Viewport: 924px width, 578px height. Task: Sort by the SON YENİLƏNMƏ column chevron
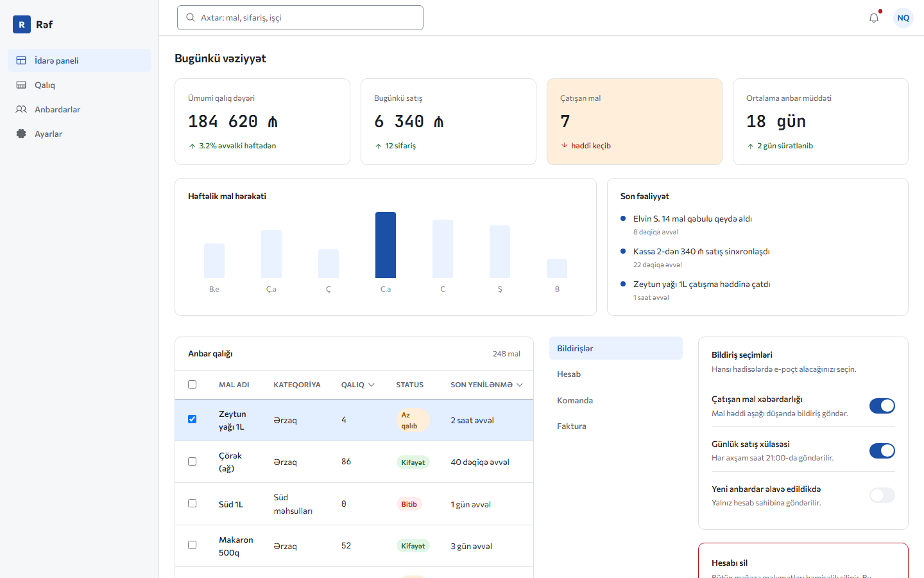tap(520, 385)
